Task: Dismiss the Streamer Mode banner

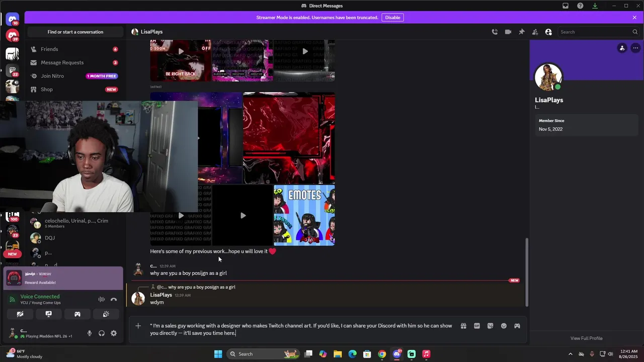Action: click(x=634, y=18)
